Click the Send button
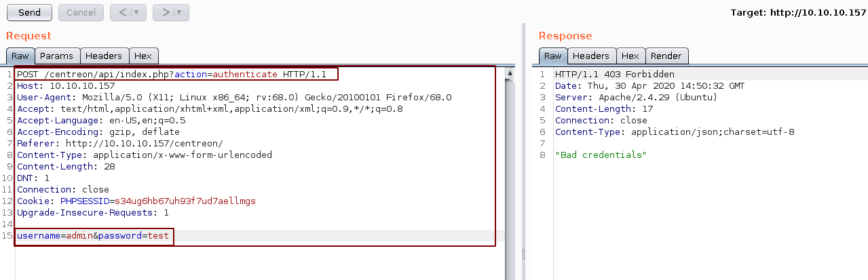Viewport: 868px width, 280px height. tap(29, 12)
